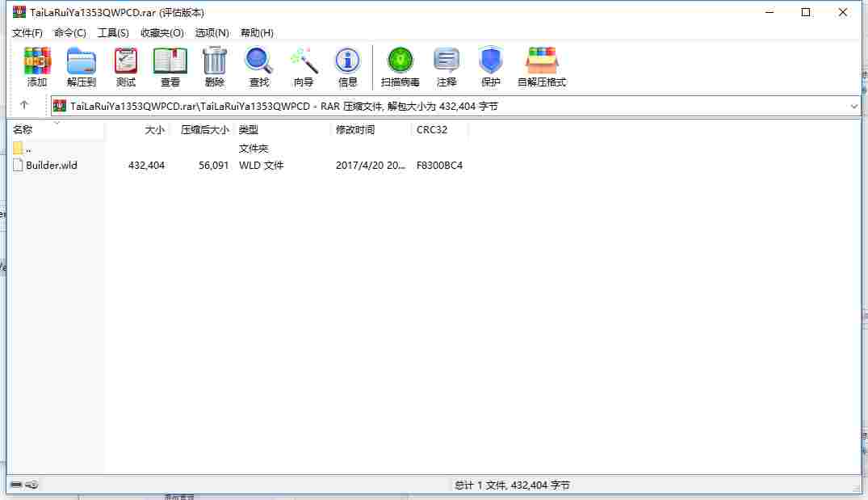This screenshot has width=868, height=500.
Task: Open the Options (选项) menu
Action: pyautogui.click(x=212, y=32)
